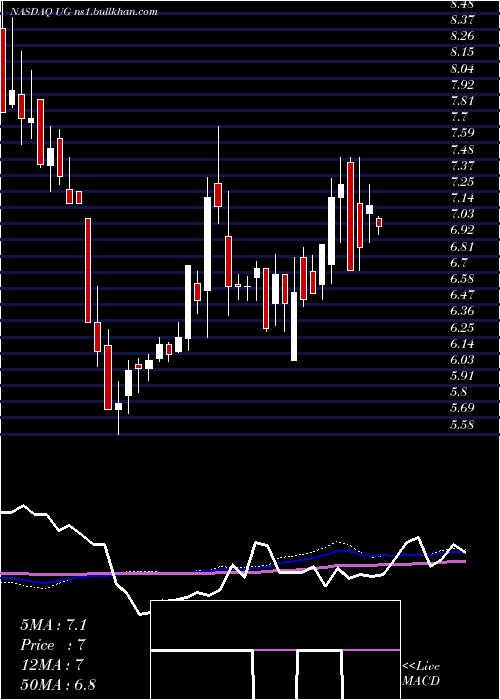Select the 7.59 price label
The width and height of the screenshot is (500, 700).
463,133
